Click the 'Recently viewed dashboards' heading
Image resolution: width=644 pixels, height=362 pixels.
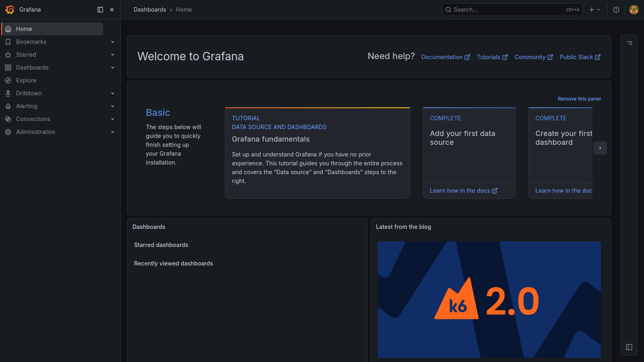173,263
